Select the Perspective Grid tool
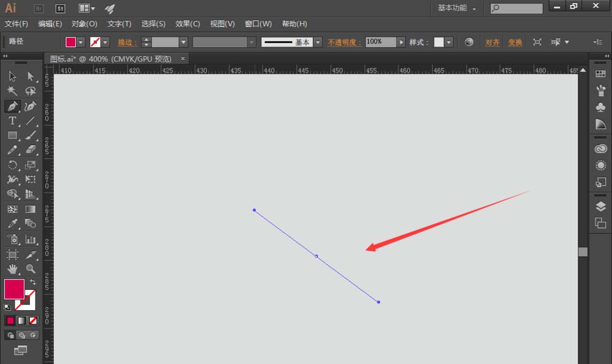Screen dimensions: 612x364 (31, 194)
